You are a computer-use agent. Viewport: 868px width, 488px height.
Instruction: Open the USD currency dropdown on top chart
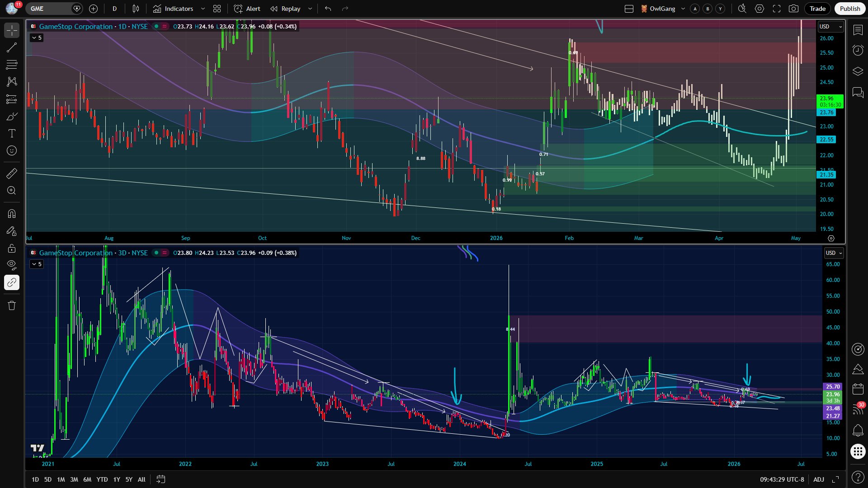[x=831, y=27]
